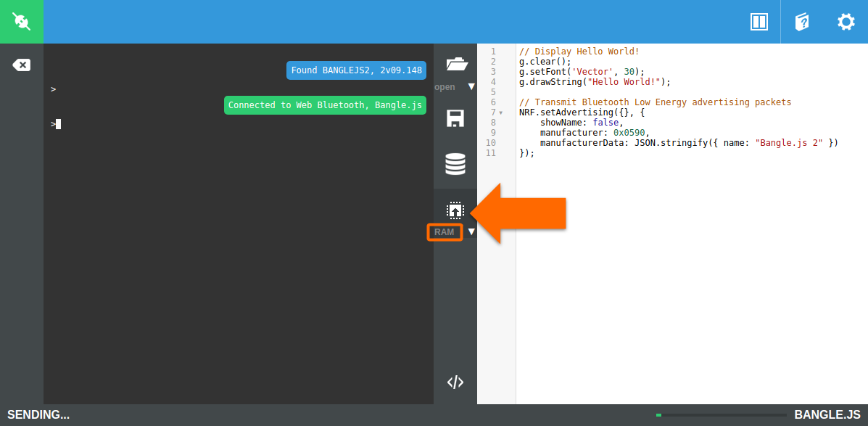
Task: Open the settings gear
Action: click(846, 22)
